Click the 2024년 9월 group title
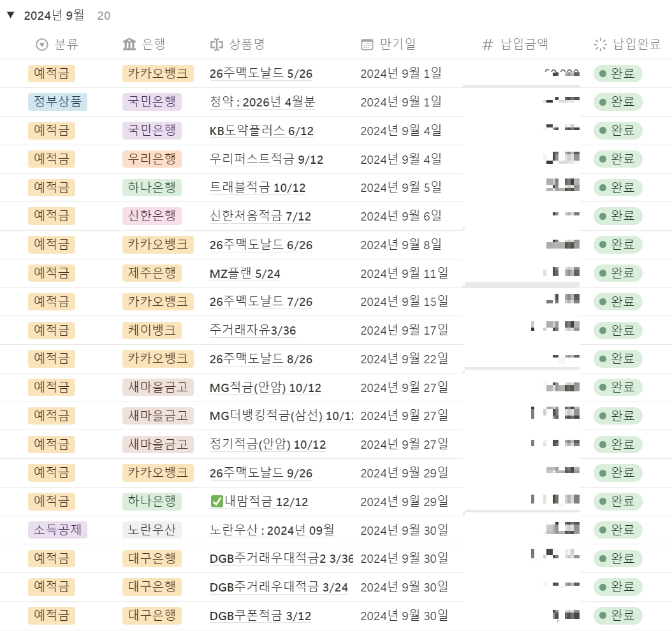This screenshot has width=672, height=631. 54,15
